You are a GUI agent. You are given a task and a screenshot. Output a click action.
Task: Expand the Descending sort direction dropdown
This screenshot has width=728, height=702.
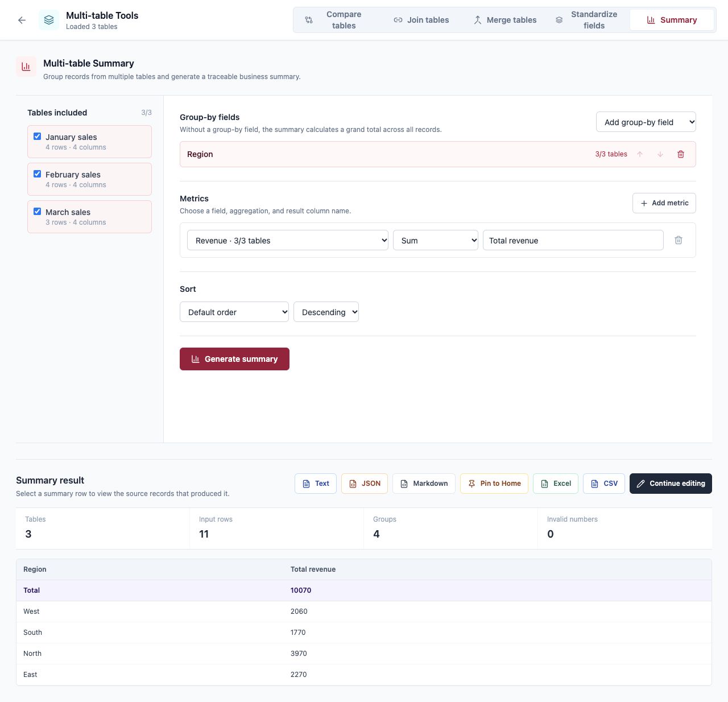point(326,312)
